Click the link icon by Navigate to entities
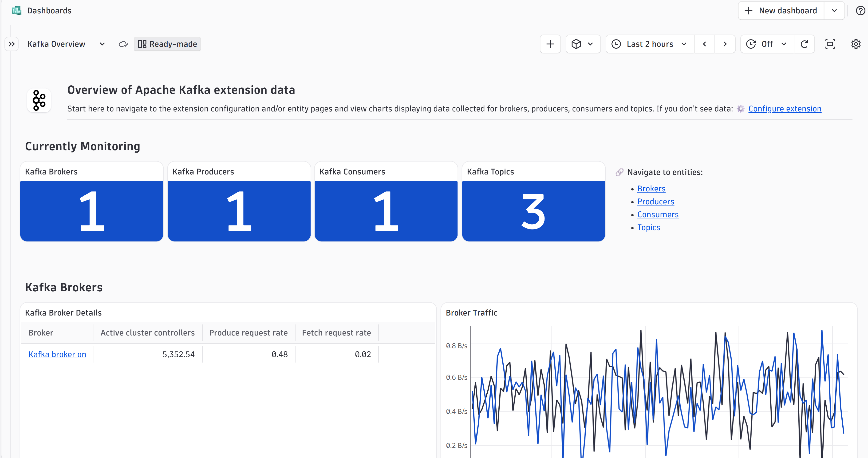 (619, 172)
